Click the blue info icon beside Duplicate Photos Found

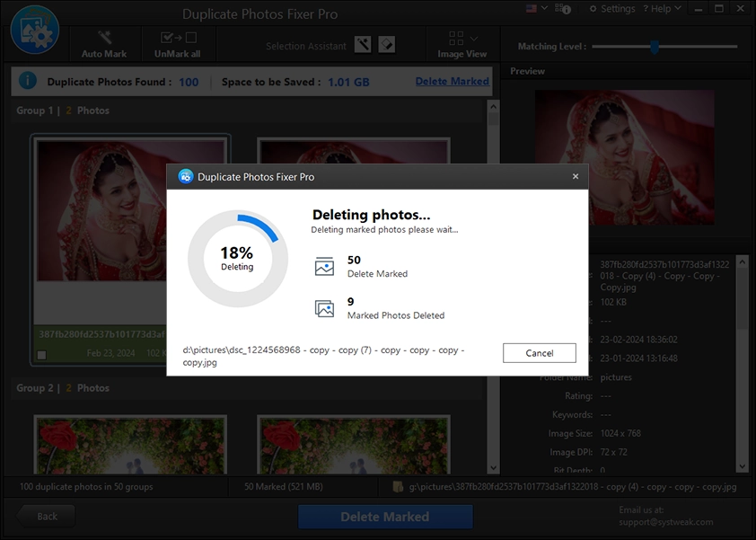(28, 81)
